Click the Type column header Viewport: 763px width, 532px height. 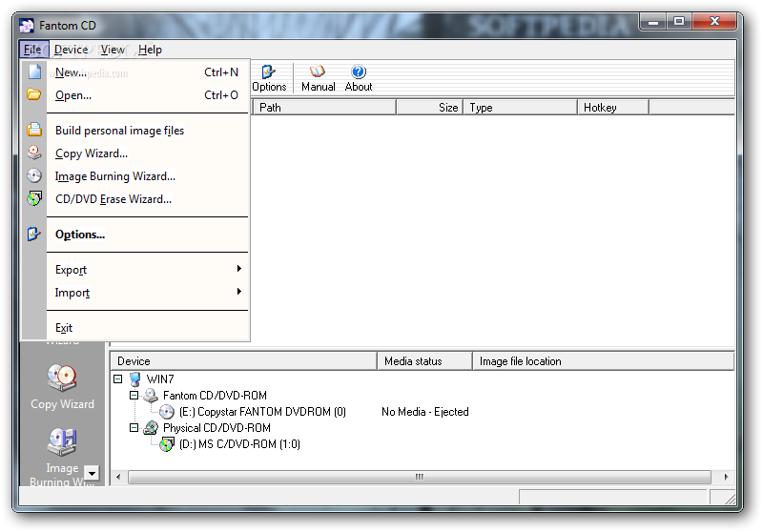click(x=520, y=108)
